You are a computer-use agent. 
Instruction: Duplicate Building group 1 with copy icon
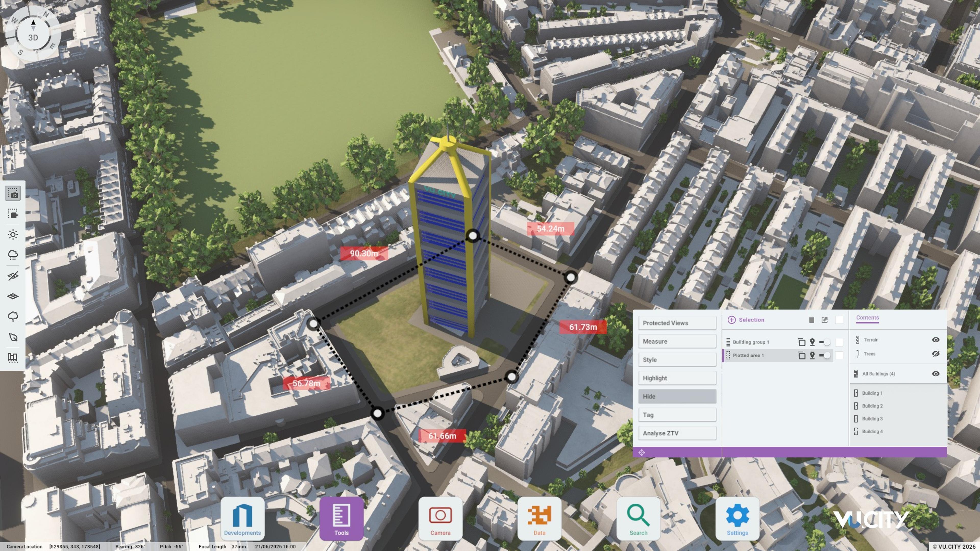click(x=801, y=342)
